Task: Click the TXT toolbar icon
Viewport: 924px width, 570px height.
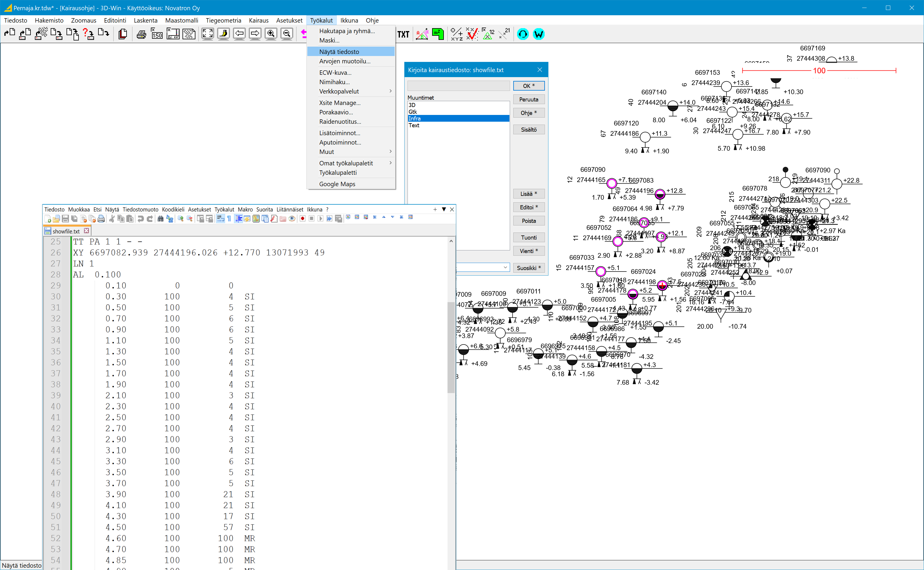Action: 403,35
